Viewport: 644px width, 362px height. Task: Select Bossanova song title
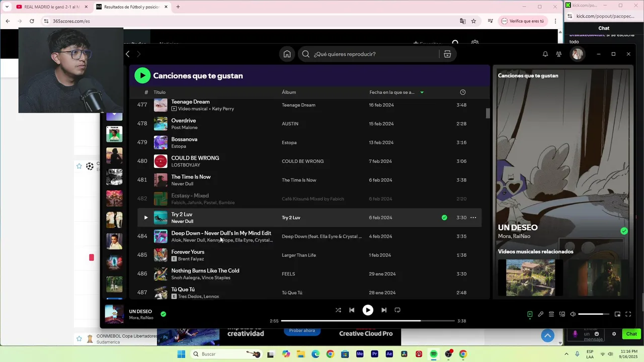(184, 139)
